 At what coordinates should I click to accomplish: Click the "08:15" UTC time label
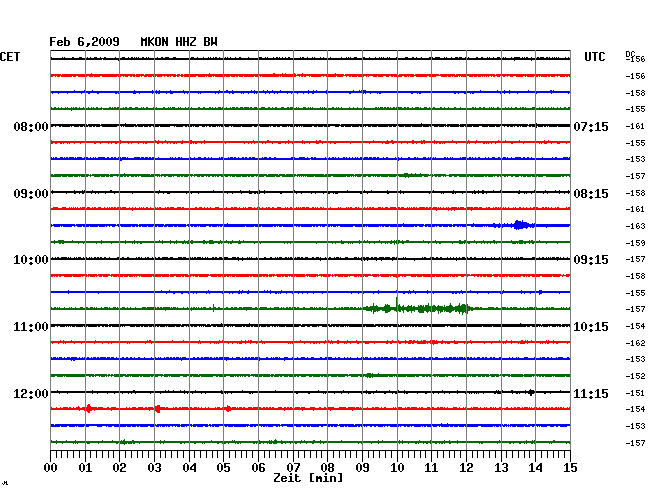point(591,194)
